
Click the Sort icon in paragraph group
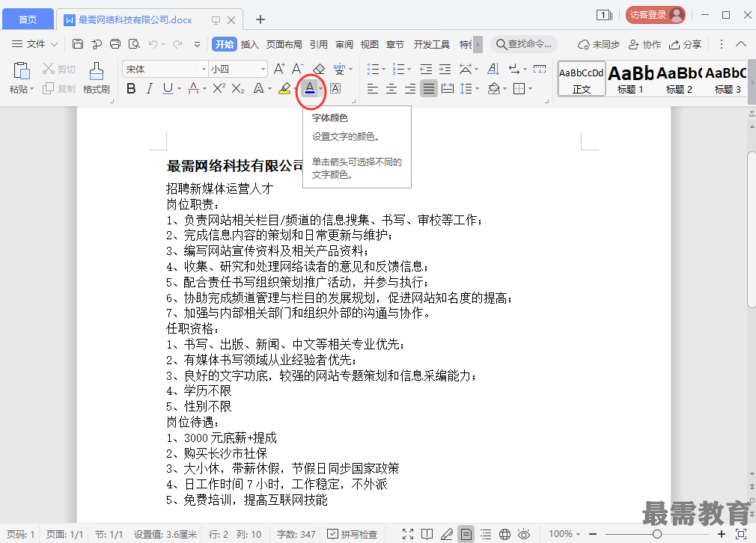[493, 69]
